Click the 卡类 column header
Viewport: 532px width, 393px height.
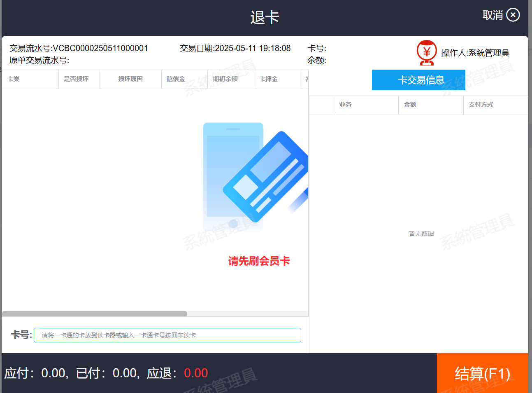(x=14, y=79)
